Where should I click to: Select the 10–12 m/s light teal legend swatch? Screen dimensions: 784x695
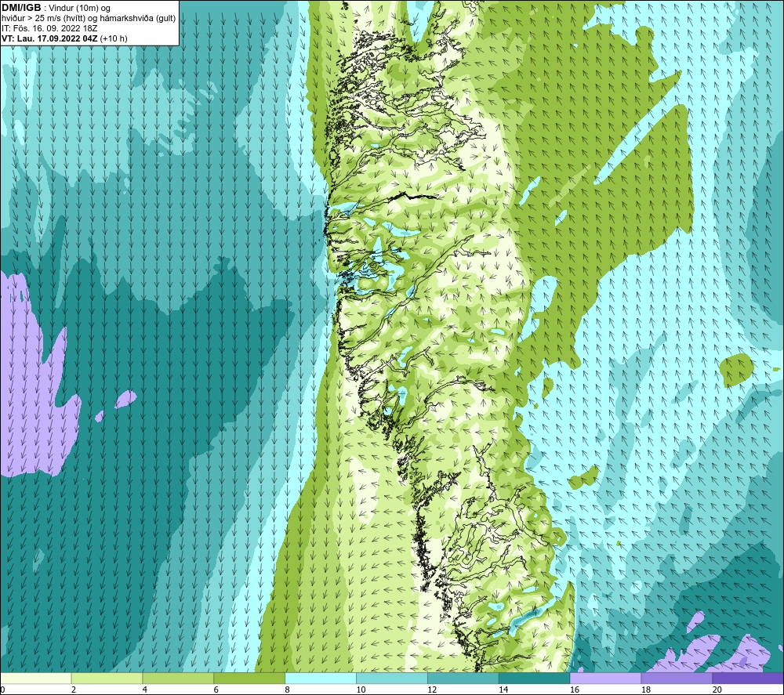391,678
